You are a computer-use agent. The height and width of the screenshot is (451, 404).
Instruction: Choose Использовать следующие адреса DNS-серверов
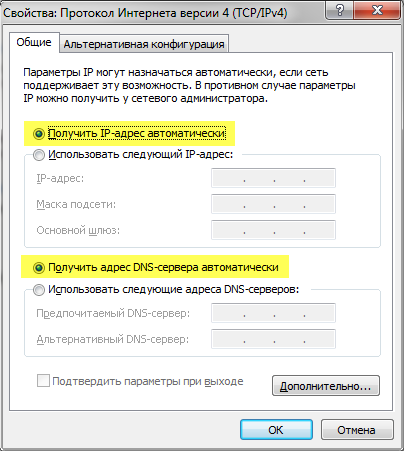[x=39, y=290]
